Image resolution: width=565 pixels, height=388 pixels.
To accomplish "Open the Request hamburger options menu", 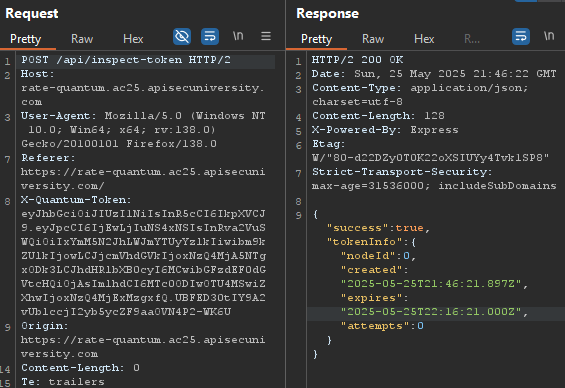I will coord(266,36).
